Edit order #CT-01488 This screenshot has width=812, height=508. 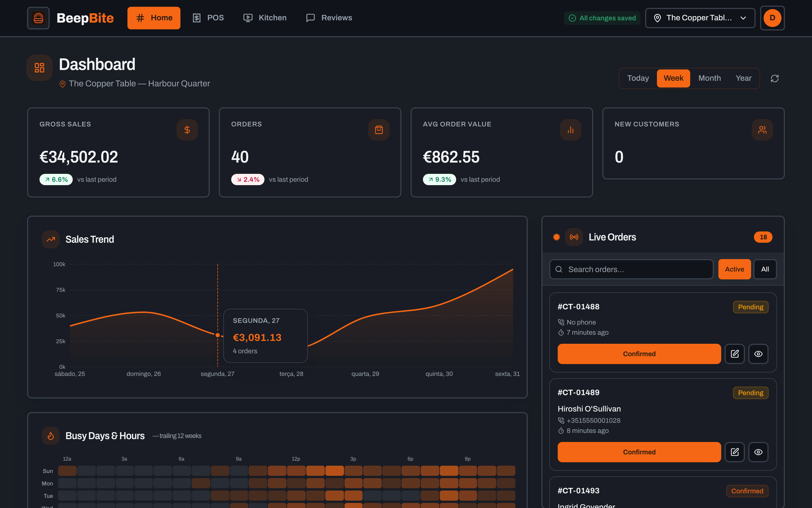[734, 354]
